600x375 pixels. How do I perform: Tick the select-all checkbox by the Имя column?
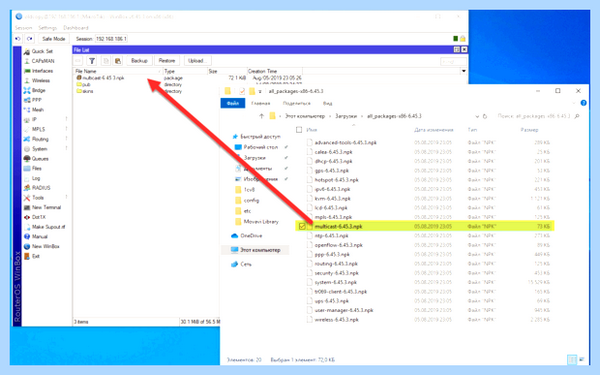coord(299,130)
